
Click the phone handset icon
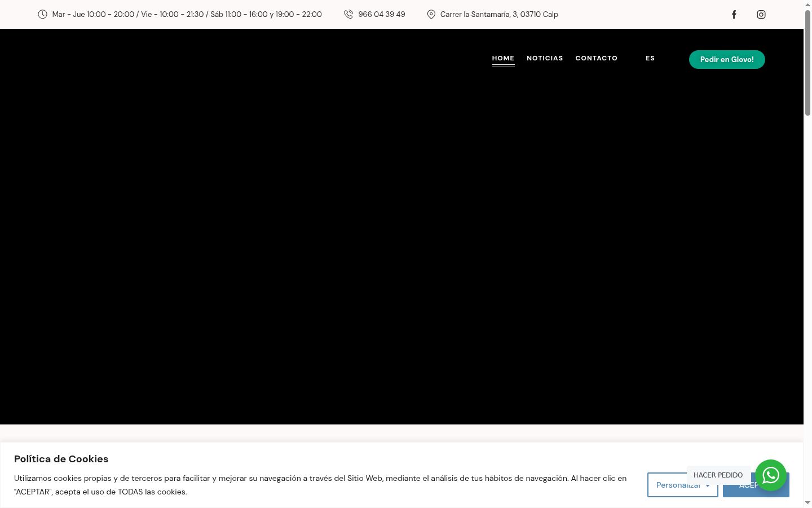[348, 14]
